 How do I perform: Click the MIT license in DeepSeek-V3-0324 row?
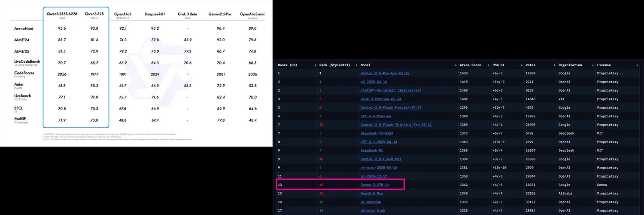click(x=600, y=133)
